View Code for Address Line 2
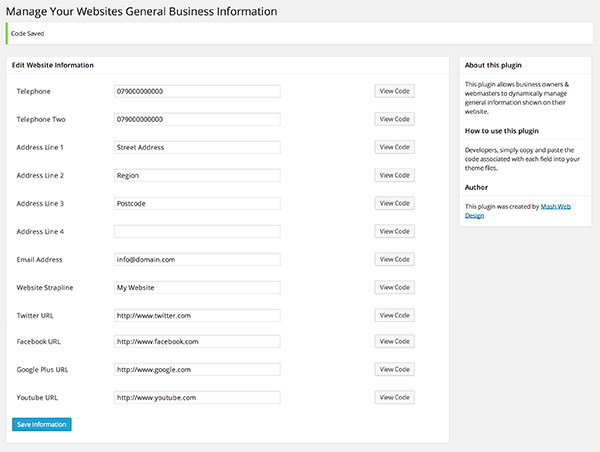 [394, 175]
